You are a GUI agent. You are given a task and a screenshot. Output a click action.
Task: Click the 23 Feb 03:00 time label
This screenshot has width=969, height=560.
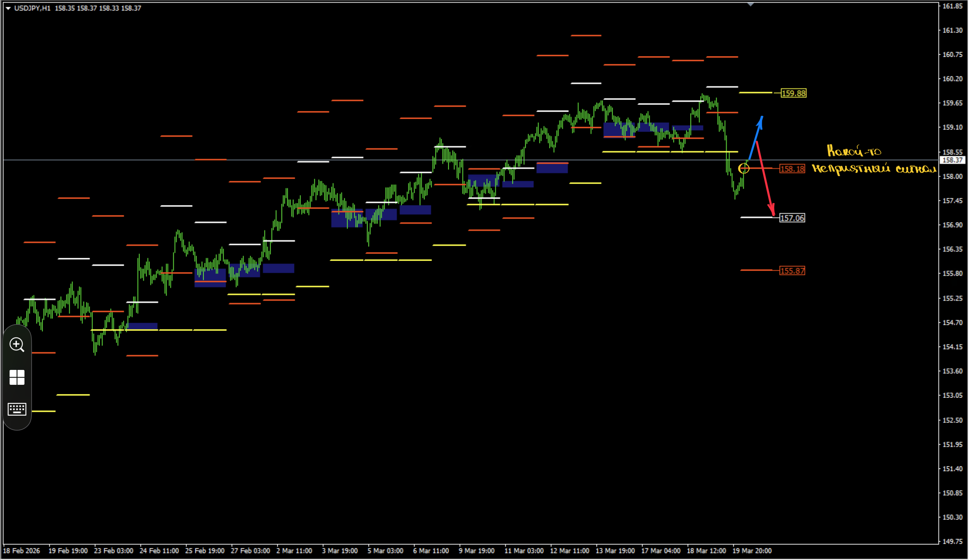(x=114, y=551)
